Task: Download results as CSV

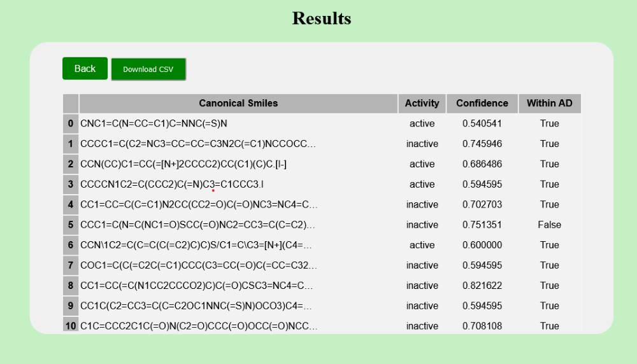Action: tap(148, 69)
